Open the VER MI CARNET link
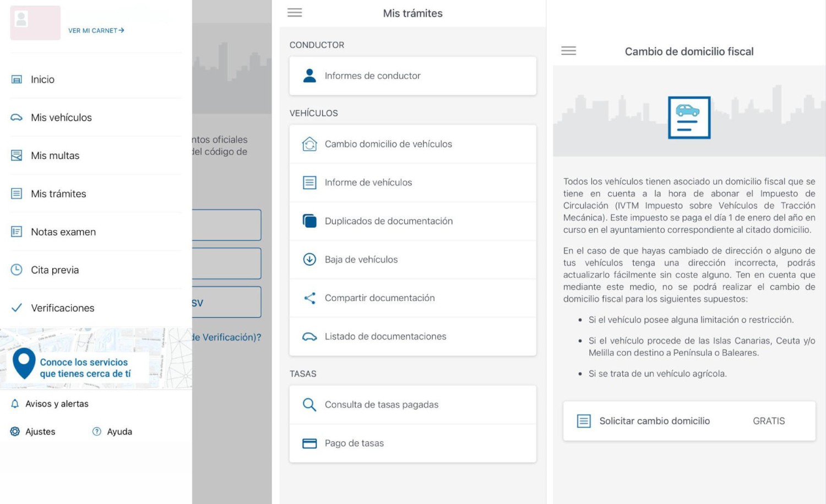The image size is (826, 504). tap(96, 31)
